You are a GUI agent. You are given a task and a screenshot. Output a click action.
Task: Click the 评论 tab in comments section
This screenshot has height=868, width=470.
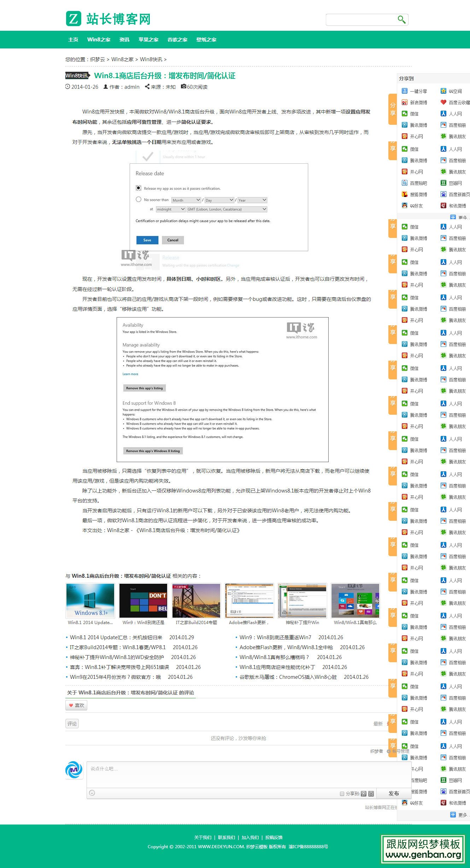pos(72,724)
